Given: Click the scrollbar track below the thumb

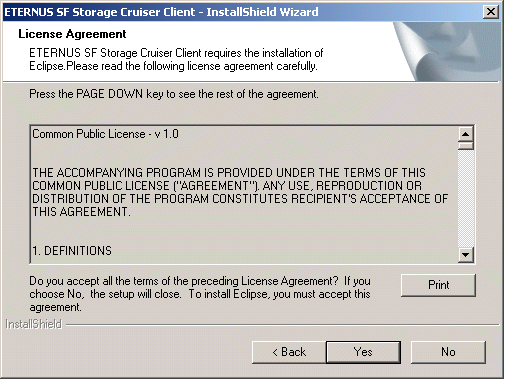Looking at the screenshot, I should tap(466, 199).
